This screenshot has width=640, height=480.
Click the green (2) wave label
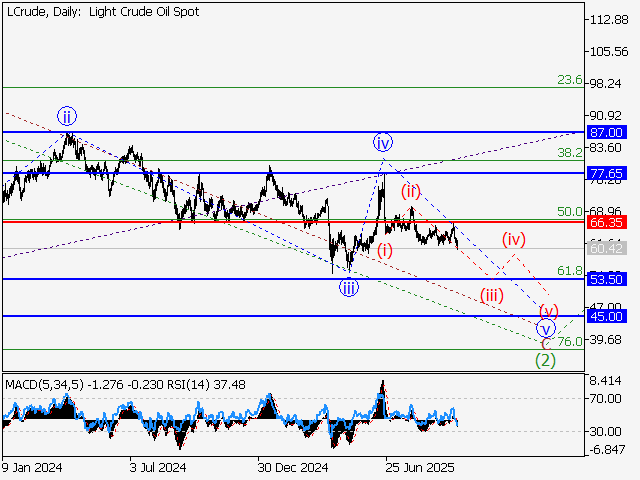click(545, 360)
